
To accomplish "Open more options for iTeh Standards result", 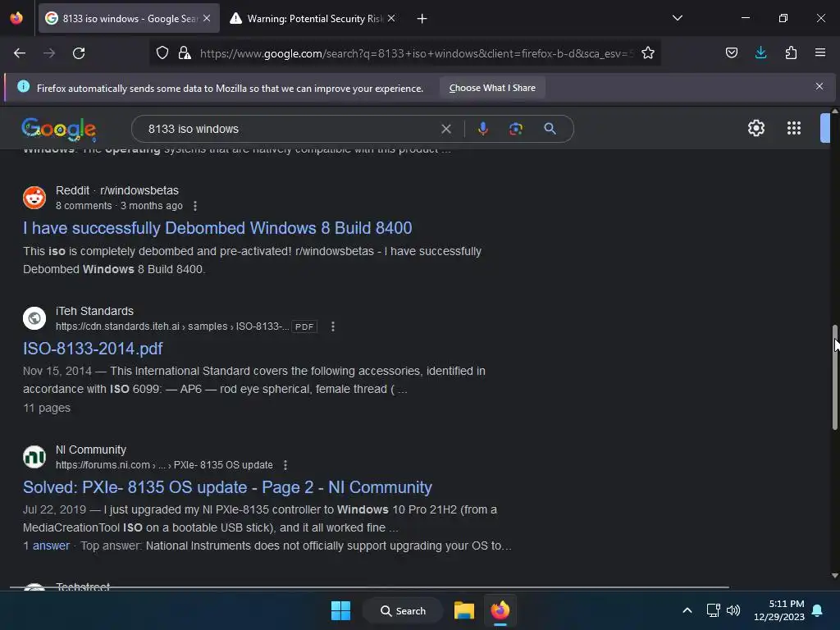I will pos(333,326).
